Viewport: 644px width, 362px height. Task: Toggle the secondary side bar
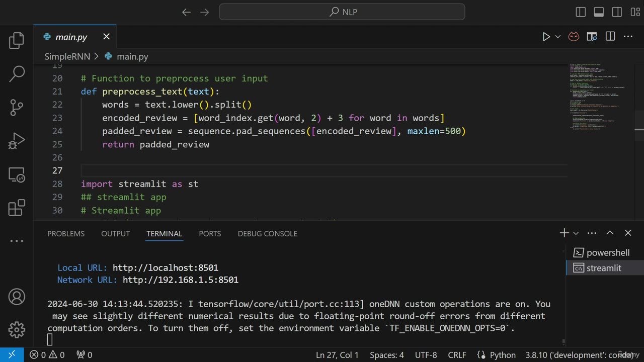tap(617, 12)
